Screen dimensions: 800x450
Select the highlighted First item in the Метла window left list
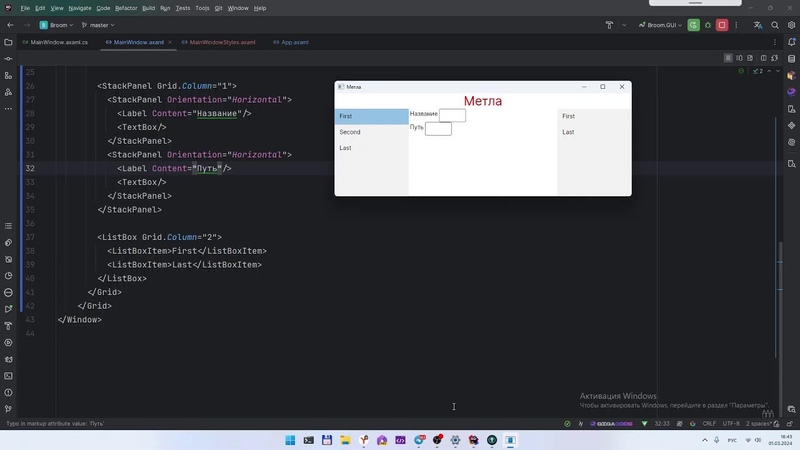coord(371,116)
